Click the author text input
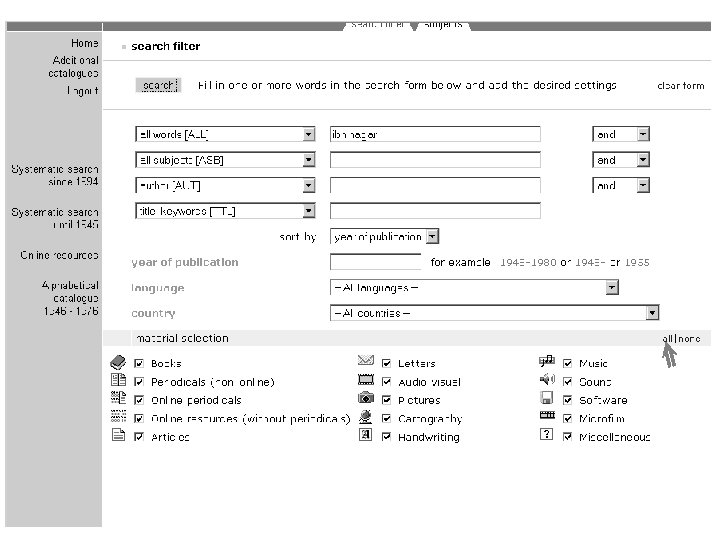 tap(435, 186)
